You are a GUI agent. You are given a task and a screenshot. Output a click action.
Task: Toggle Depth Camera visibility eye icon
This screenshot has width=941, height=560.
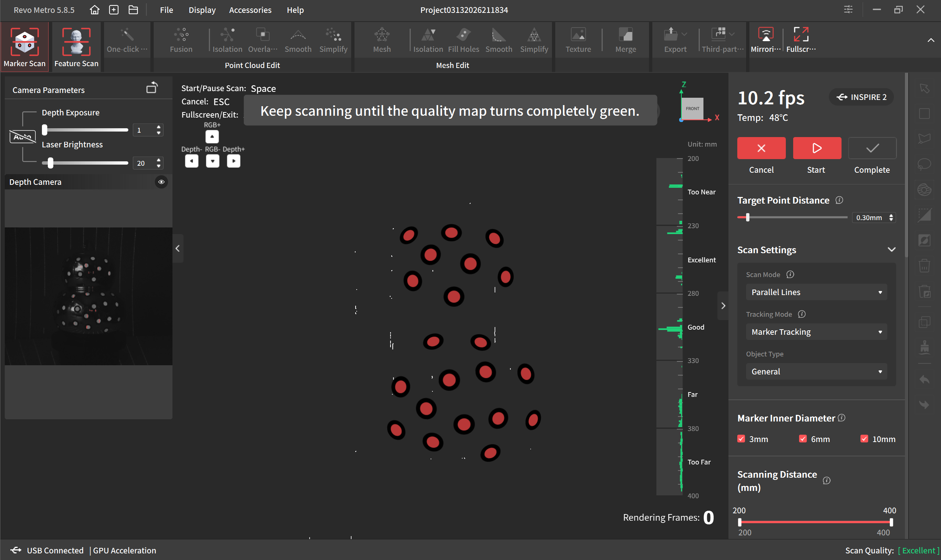(161, 182)
